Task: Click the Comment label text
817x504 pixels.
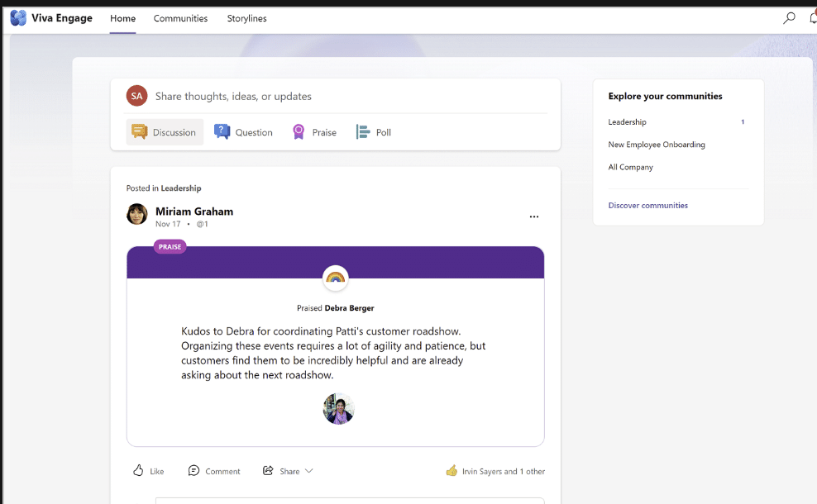Action: point(222,471)
